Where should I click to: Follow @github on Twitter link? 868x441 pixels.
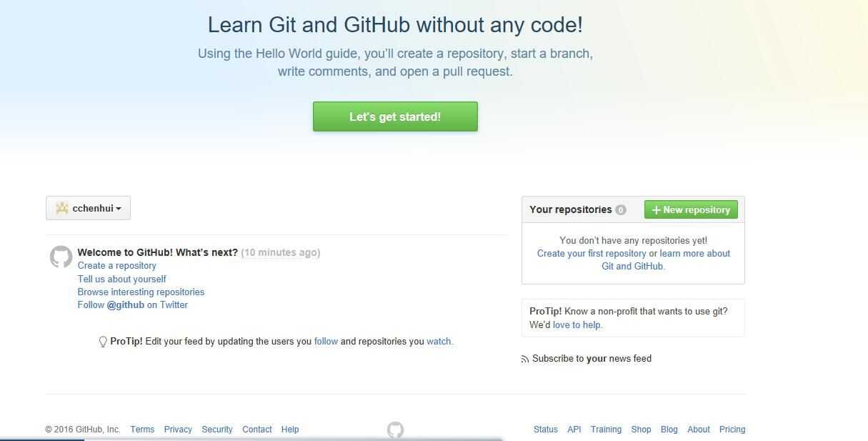[133, 304]
